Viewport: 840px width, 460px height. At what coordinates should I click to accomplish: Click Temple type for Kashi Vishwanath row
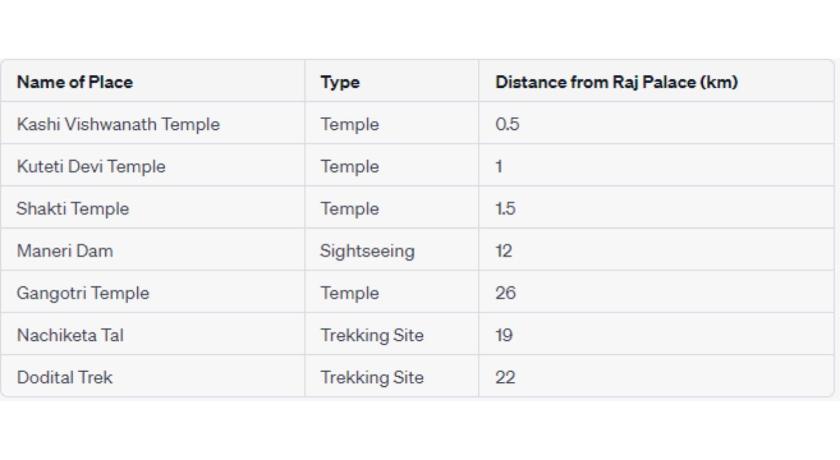[350, 124]
